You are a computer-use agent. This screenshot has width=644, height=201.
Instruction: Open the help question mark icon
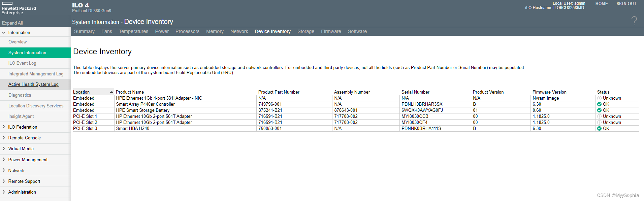click(634, 21)
